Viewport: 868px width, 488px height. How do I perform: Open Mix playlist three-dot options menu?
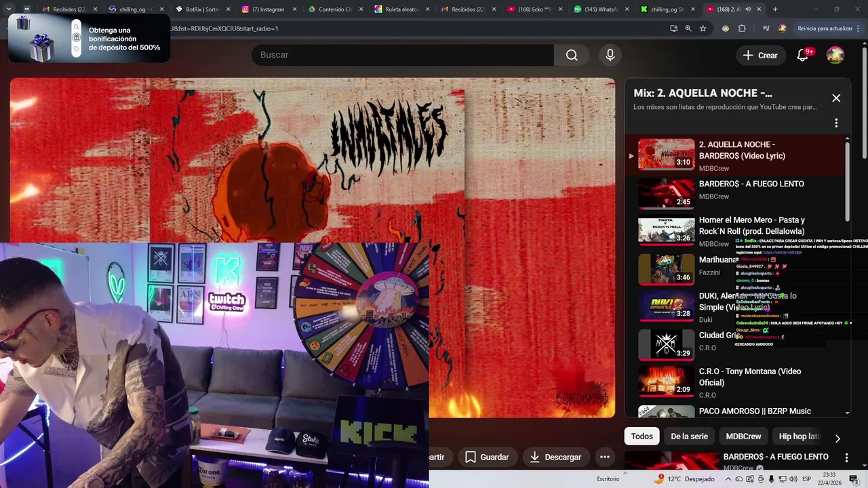[836, 123]
